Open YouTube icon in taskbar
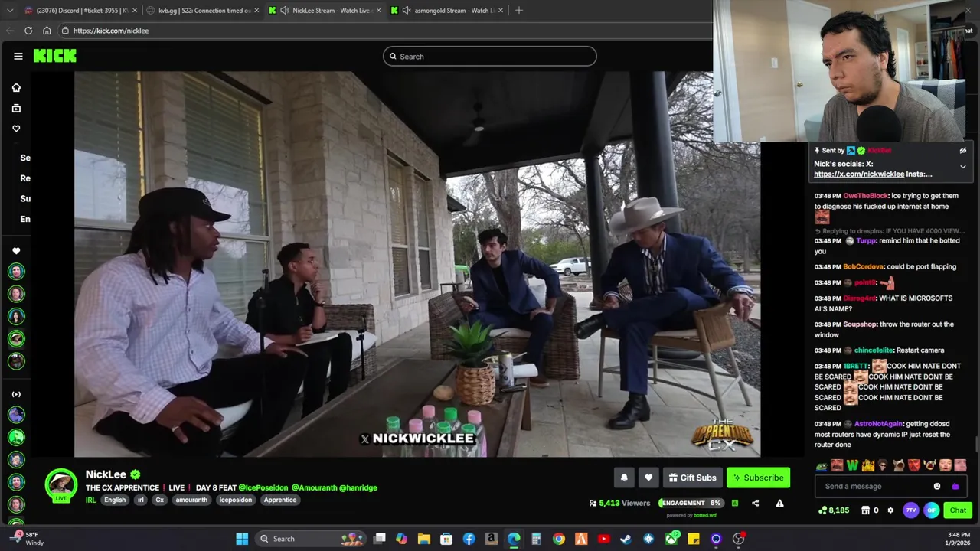The width and height of the screenshot is (980, 551). pos(604,539)
